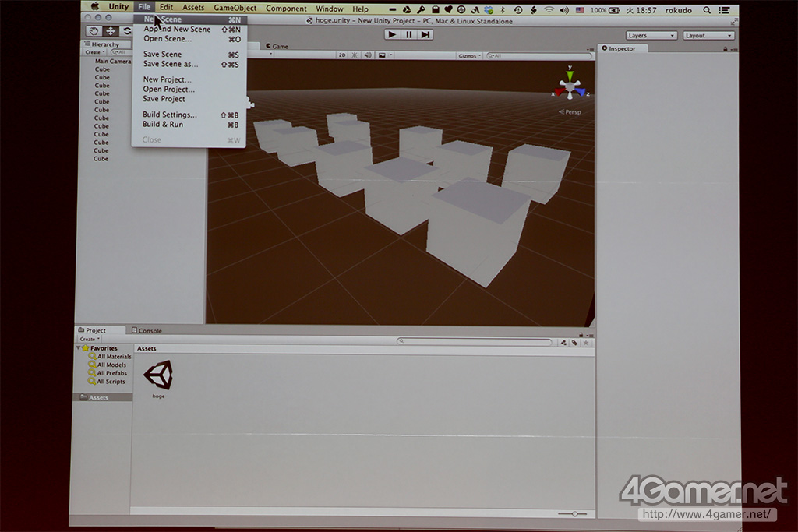Screen dimensions: 798x532
Task: Open the Layers dropdown
Action: point(651,36)
